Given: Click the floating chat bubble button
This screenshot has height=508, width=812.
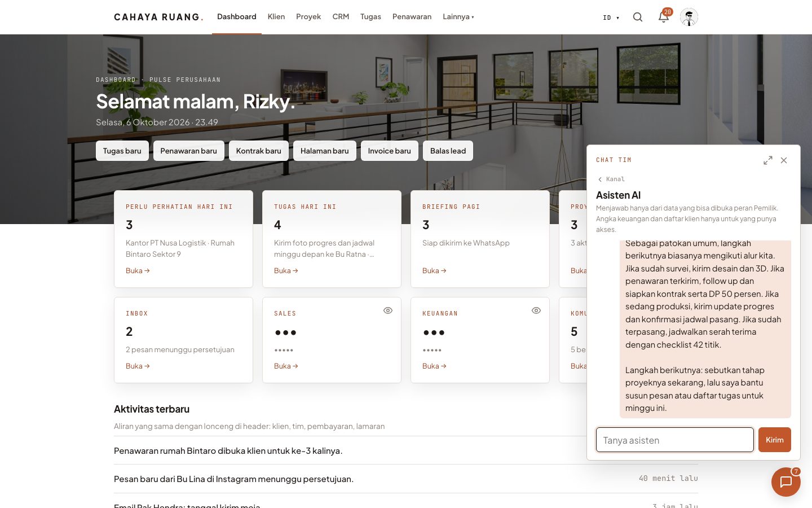Looking at the screenshot, I should (786, 482).
